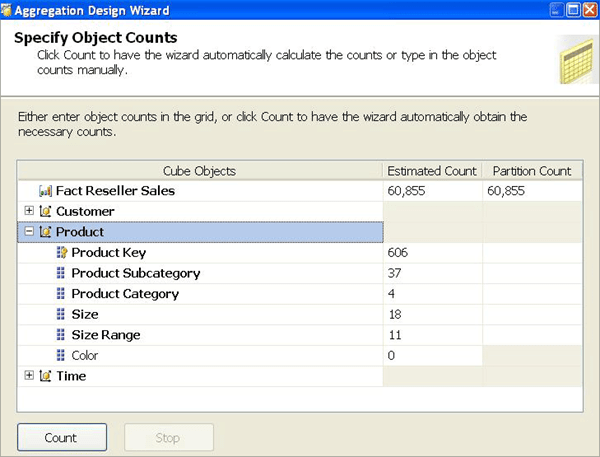Click the Product dimension icon

45,232
